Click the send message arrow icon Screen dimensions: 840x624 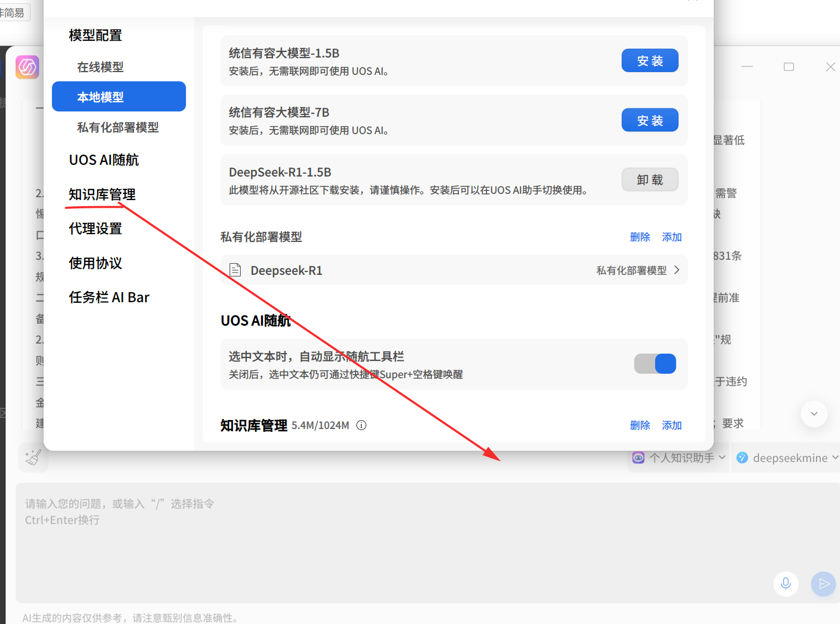coord(824,584)
